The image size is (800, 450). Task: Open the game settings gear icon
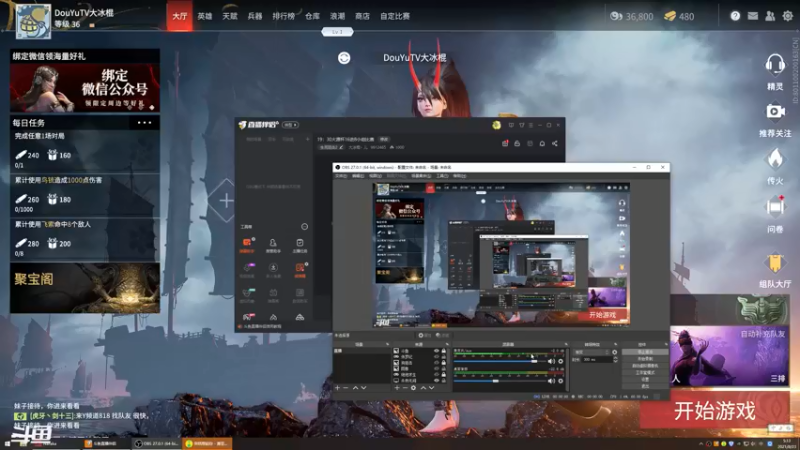coord(788,16)
